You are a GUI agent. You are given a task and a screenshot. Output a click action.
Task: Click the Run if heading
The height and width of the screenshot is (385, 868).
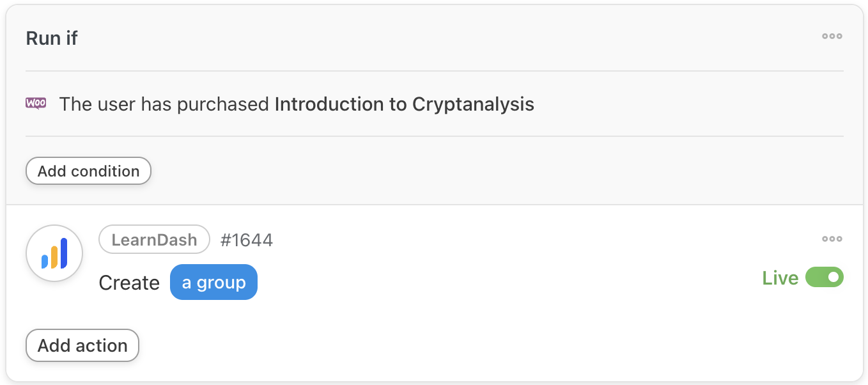(52, 38)
